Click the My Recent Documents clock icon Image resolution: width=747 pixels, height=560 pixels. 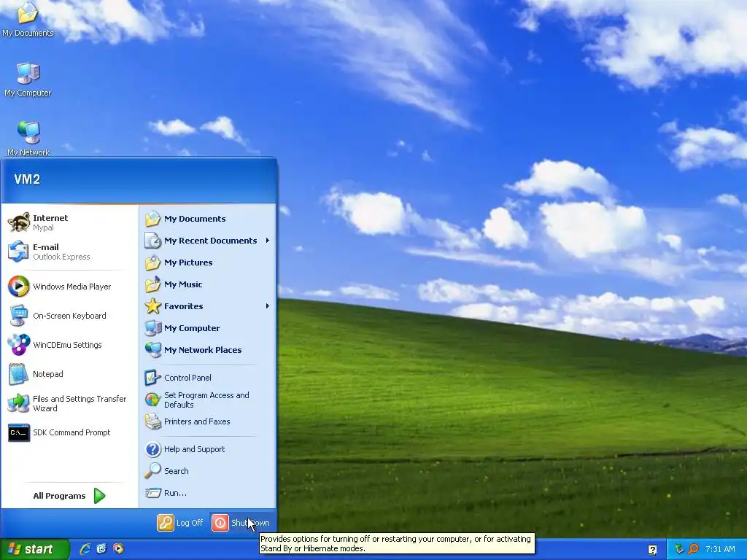coord(153,241)
